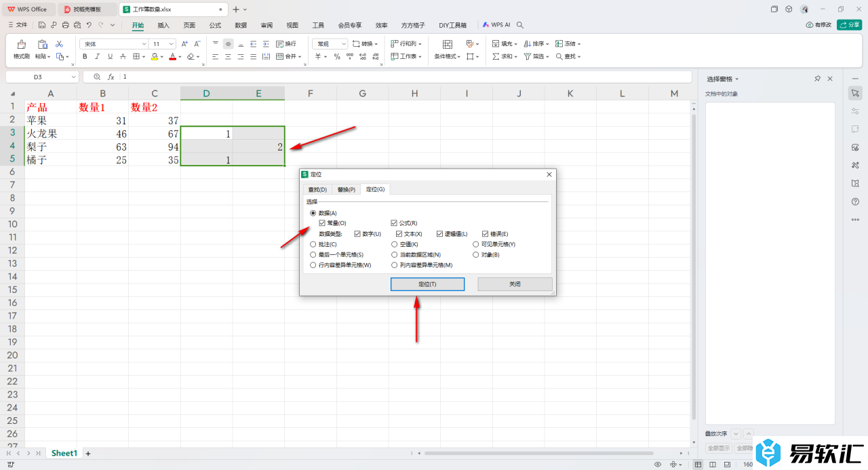Image resolution: width=868 pixels, height=470 pixels.
Task: Add a new sheet with plus icon
Action: pos(87,453)
